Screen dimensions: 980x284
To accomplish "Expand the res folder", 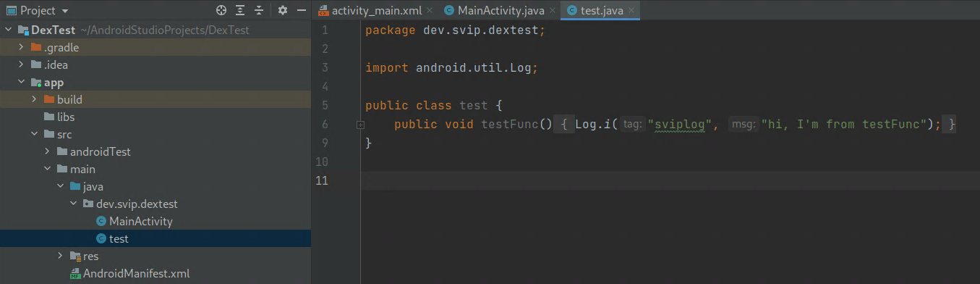I will [x=61, y=256].
